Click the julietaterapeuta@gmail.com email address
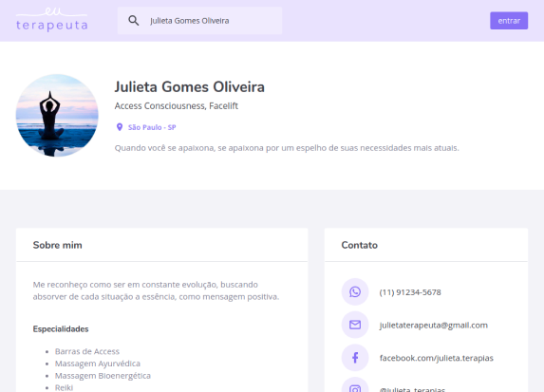 pos(434,326)
